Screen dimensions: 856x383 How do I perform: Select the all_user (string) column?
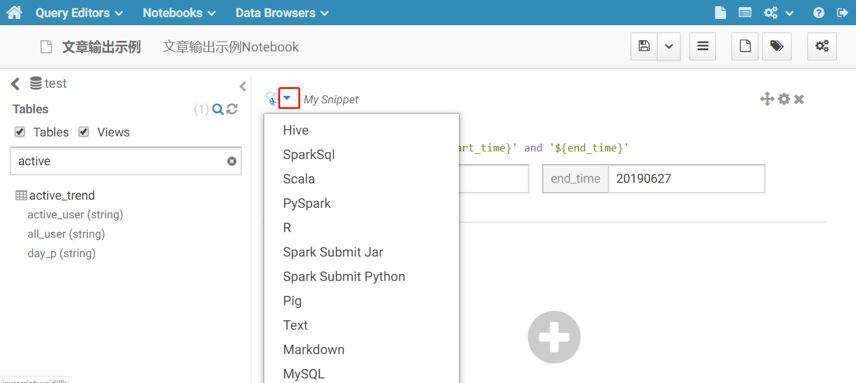coord(66,234)
